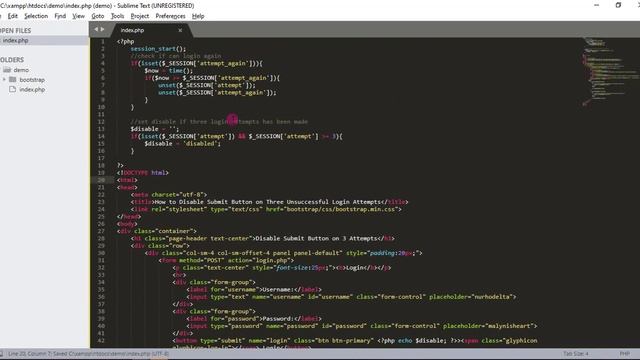
Task: Open the View menu
Action: [x=78, y=16]
